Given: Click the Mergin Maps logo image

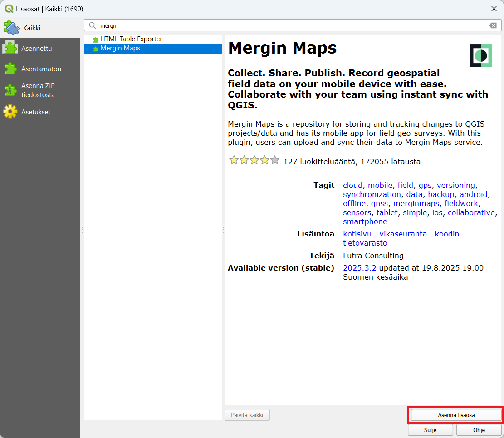Looking at the screenshot, I should pos(480,56).
